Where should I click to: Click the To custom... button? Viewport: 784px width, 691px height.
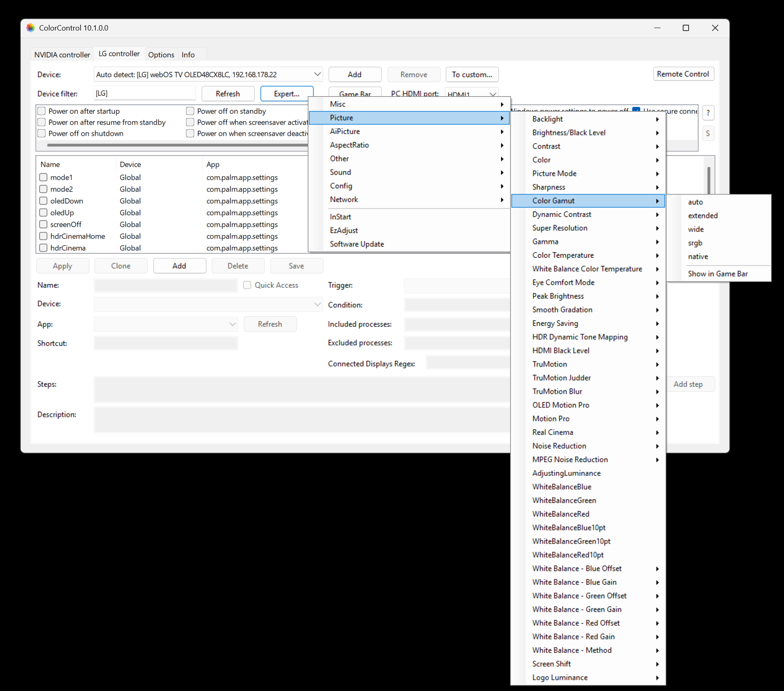coord(472,75)
